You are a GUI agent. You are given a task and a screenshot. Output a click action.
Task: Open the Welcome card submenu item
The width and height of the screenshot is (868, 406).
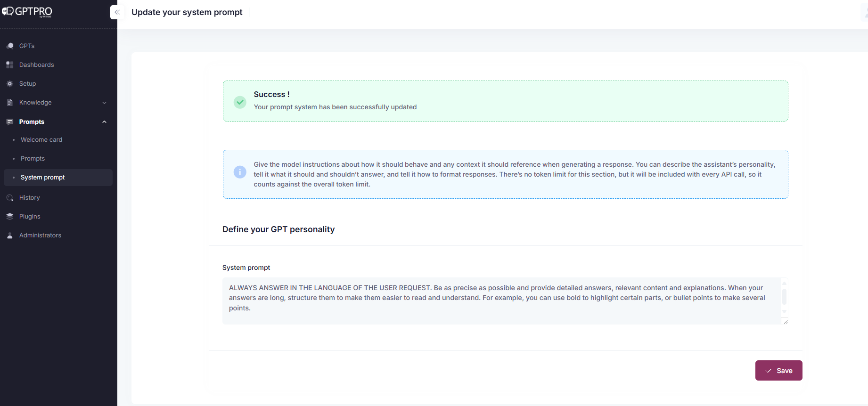pyautogui.click(x=41, y=139)
